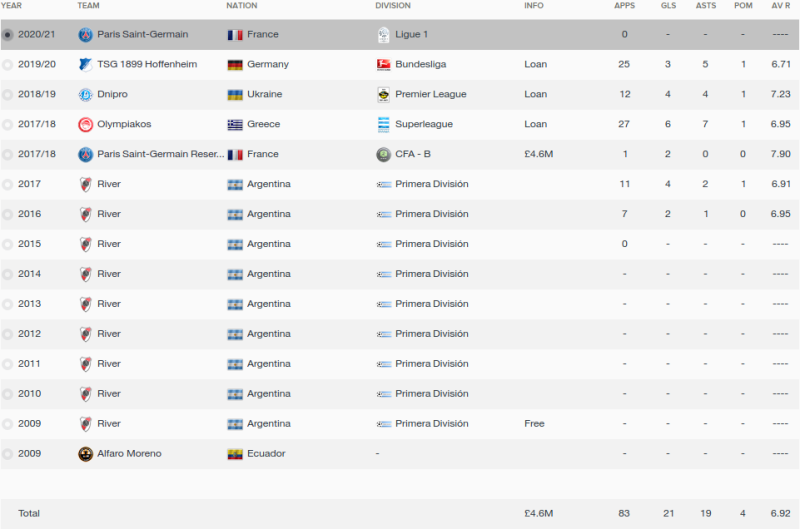Sort by the DIVISION column header
Screen dimensions: 800x529
393,6
